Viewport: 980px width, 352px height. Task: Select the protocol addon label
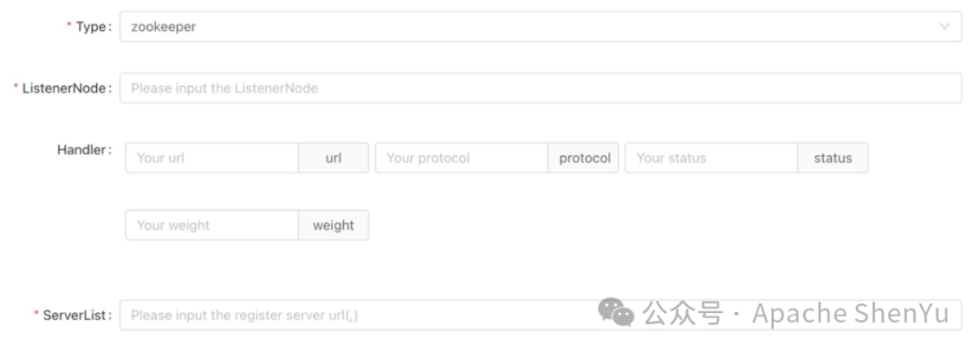coord(584,158)
